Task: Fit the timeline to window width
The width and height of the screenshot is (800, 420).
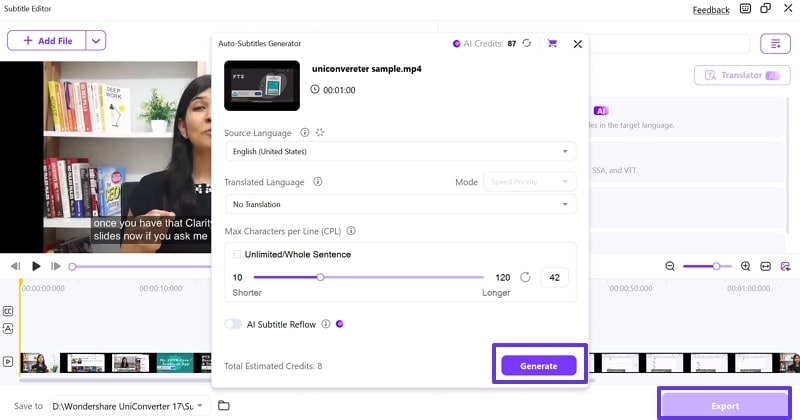Action: pos(765,266)
